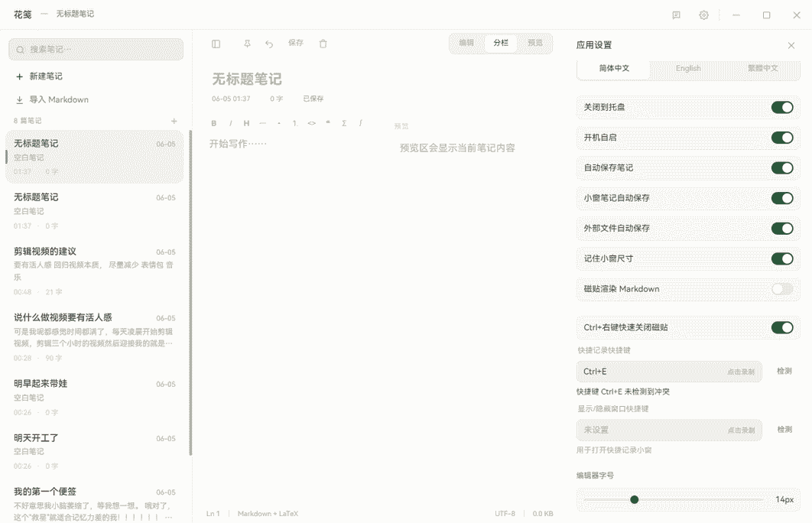This screenshot has width=812, height=523.
Task: Insert a bullet list
Action: [279, 123]
